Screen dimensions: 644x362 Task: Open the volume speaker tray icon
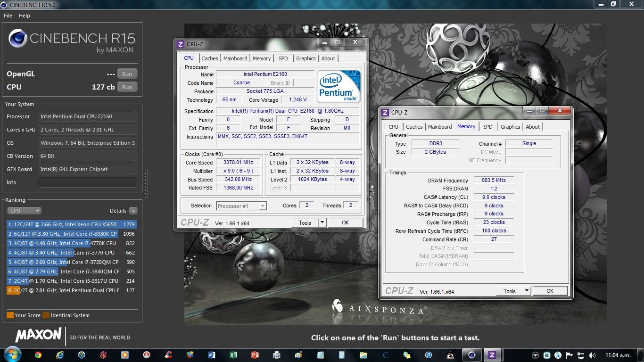coord(592,355)
